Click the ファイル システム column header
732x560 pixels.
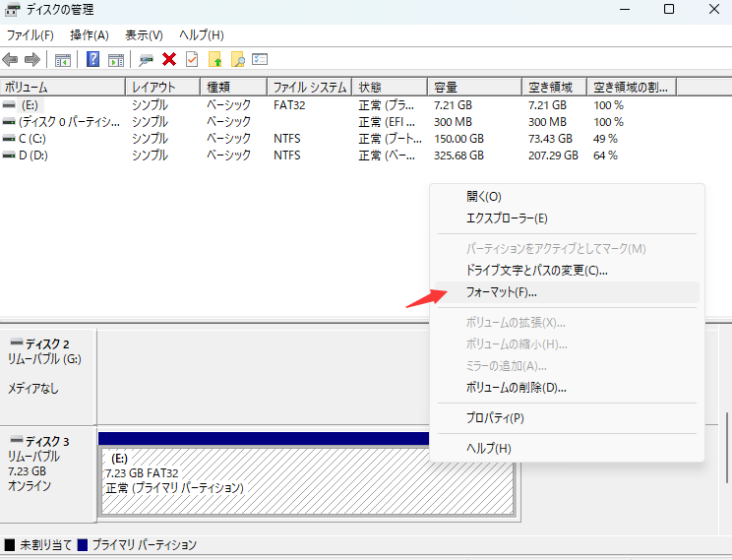pyautogui.click(x=309, y=88)
